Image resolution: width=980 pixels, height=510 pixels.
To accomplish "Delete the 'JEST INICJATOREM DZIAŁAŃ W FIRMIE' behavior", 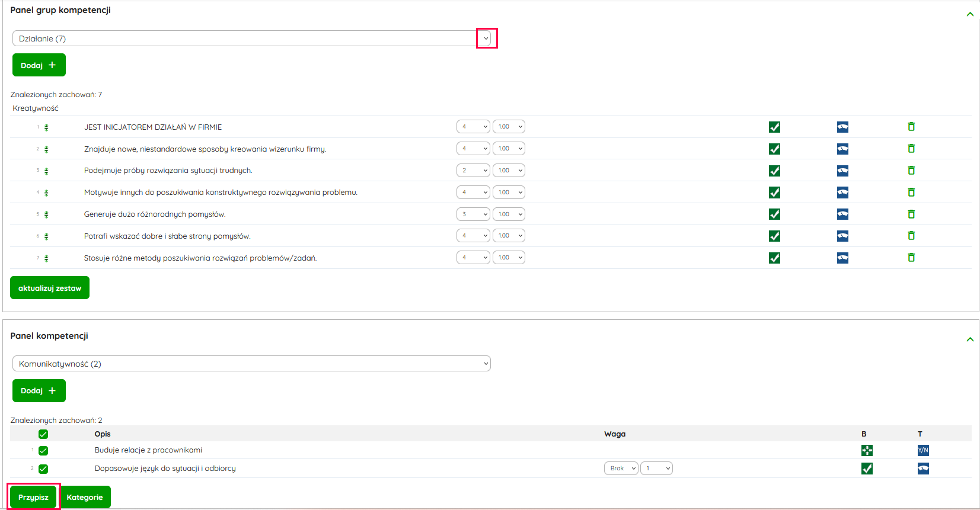I will (911, 127).
